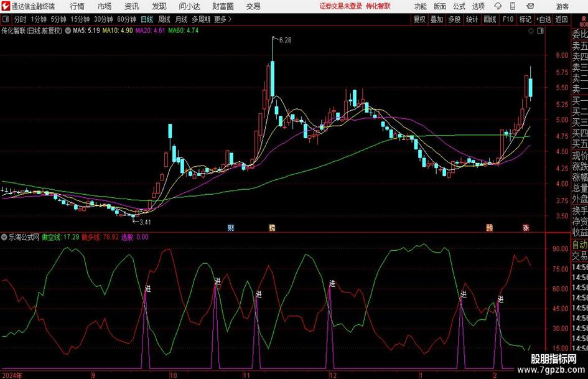Click the 6.28 high price label

point(286,40)
